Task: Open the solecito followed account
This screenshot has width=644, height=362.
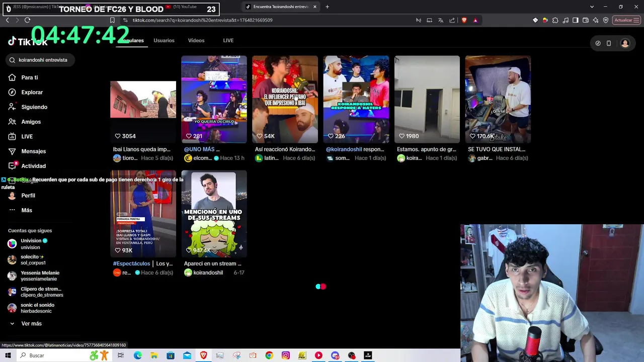Action: [x=27, y=260]
